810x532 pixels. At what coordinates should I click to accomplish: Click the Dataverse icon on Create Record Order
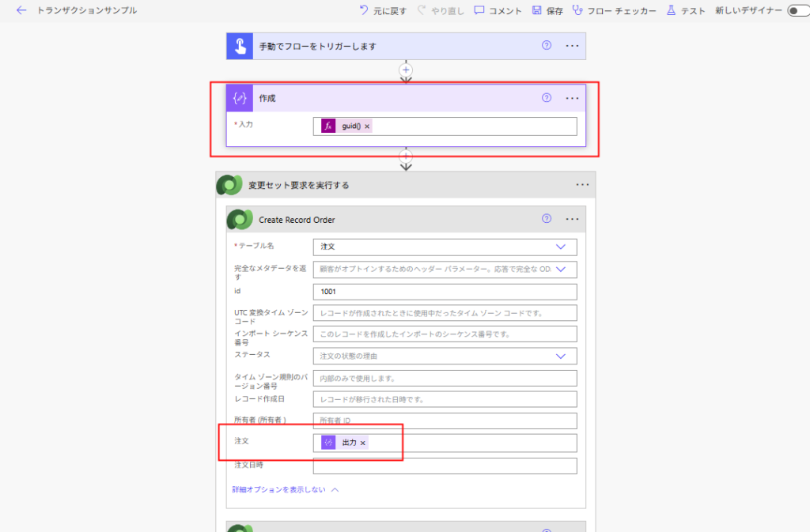(239, 219)
